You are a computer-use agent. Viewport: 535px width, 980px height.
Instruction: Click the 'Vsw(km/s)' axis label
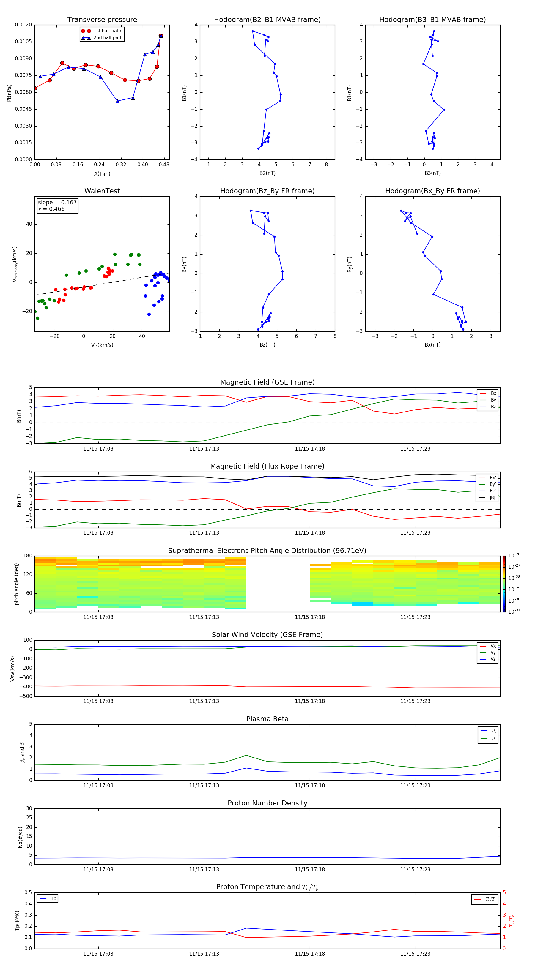(x=12, y=668)
